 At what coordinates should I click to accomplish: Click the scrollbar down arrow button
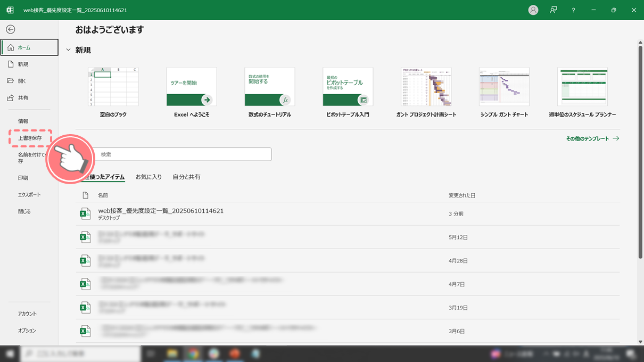640,342
